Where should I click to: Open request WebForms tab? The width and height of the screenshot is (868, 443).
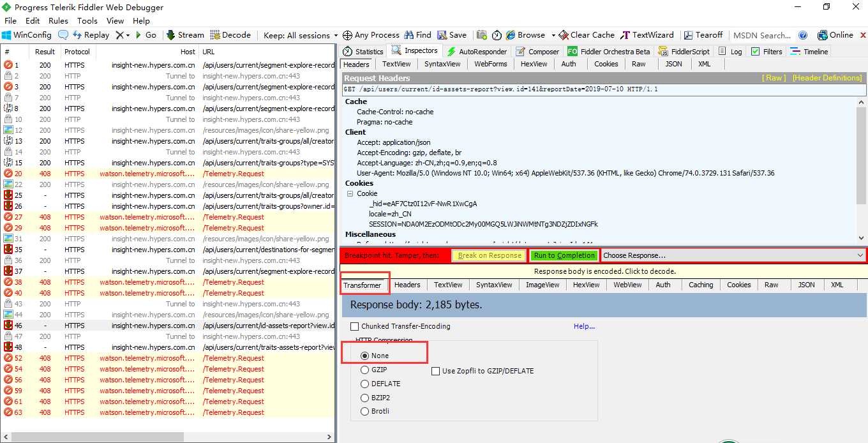point(490,64)
